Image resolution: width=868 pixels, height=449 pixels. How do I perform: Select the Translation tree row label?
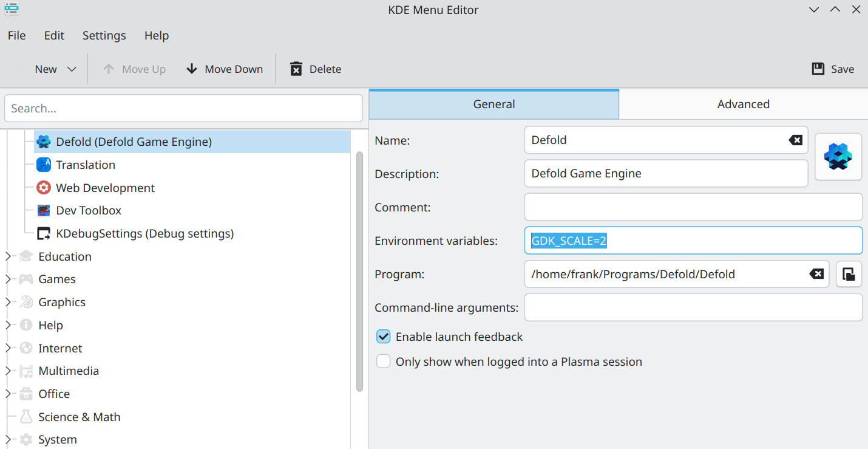(86, 165)
